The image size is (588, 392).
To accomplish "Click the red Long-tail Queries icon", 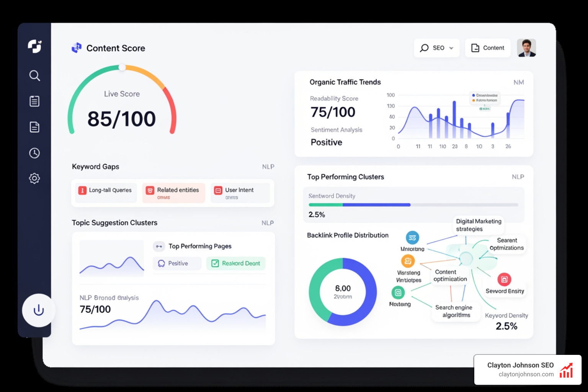I will click(82, 190).
